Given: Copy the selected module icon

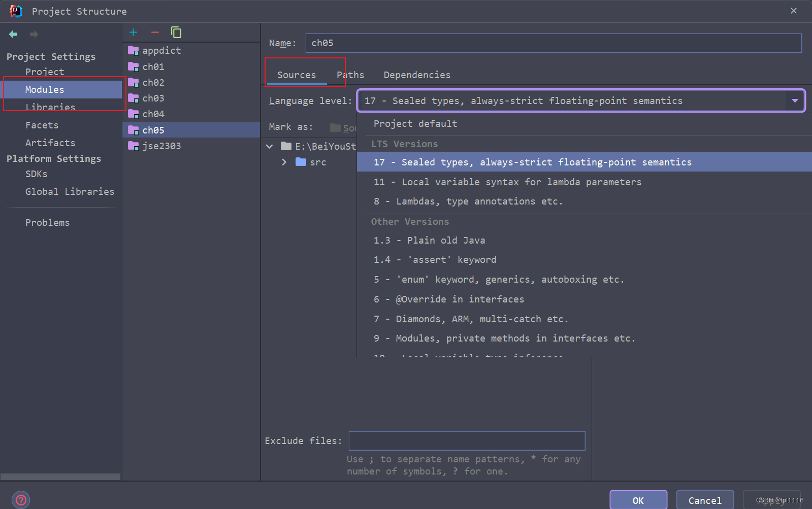Looking at the screenshot, I should [176, 32].
